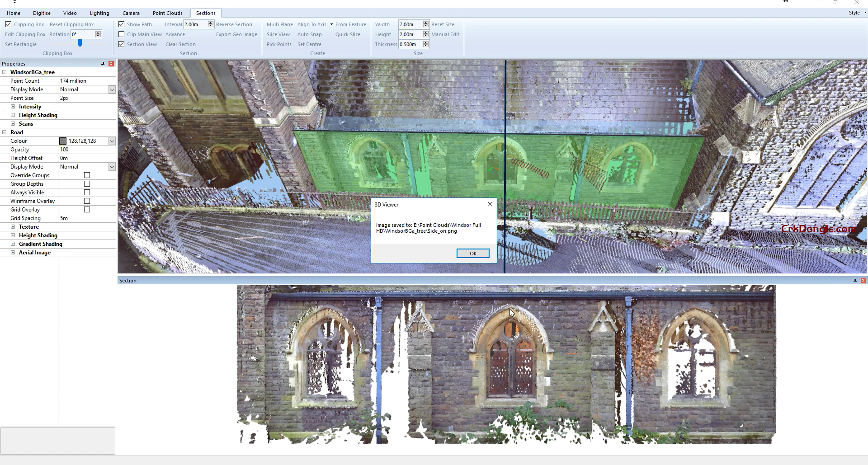Click the Interval spinner arrows
This screenshot has height=465, width=868.
(x=210, y=24)
